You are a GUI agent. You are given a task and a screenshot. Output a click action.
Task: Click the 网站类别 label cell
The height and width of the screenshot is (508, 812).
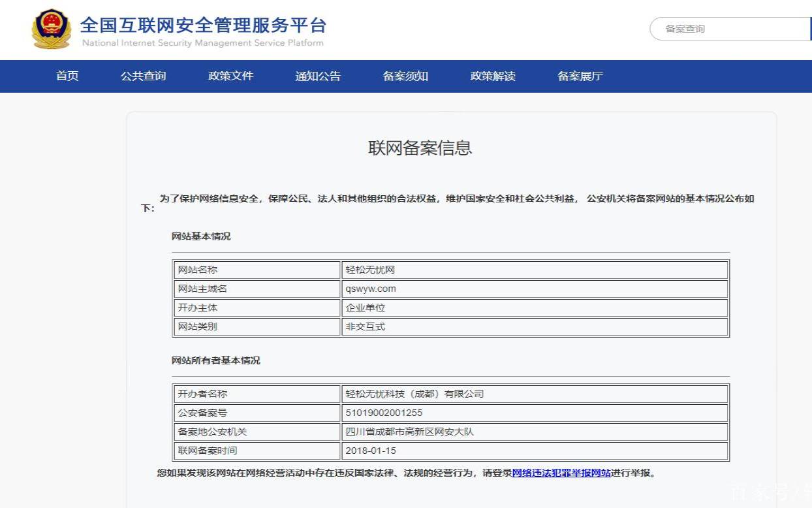pos(257,326)
